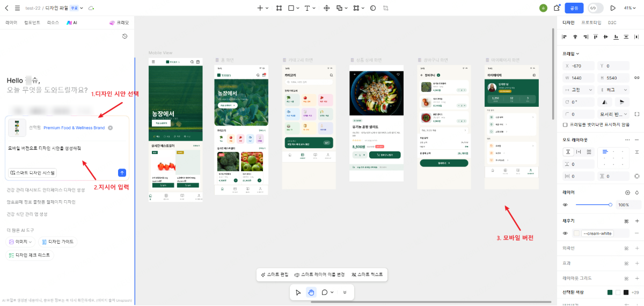Toggle layer visibility eye next to opacity

565,205
